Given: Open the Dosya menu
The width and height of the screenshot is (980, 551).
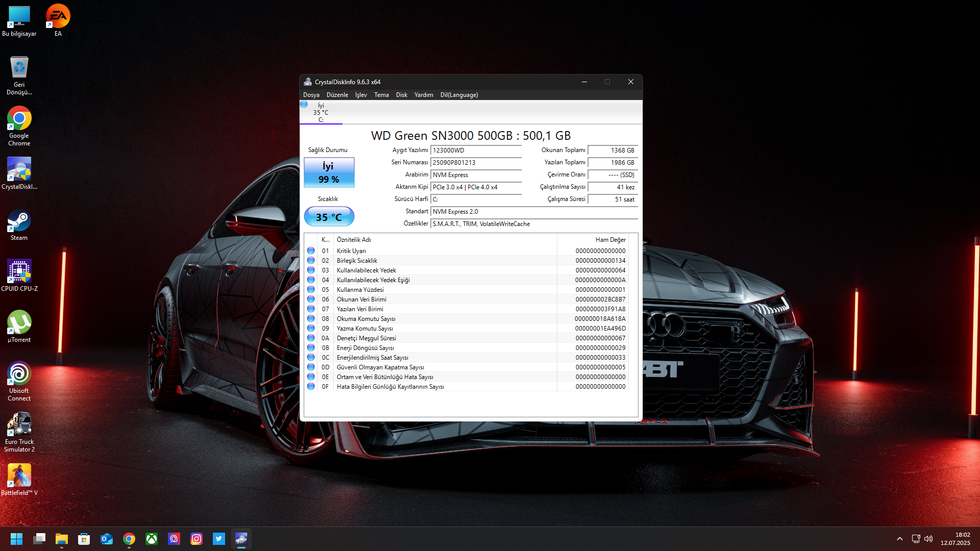Looking at the screenshot, I should [x=311, y=95].
